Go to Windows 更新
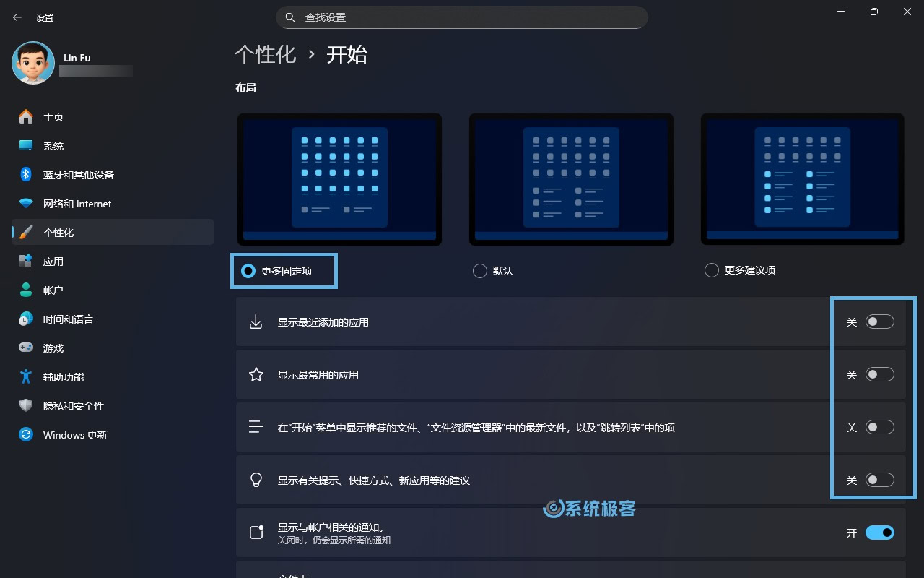Viewport: 924px width, 578px height. (x=76, y=434)
